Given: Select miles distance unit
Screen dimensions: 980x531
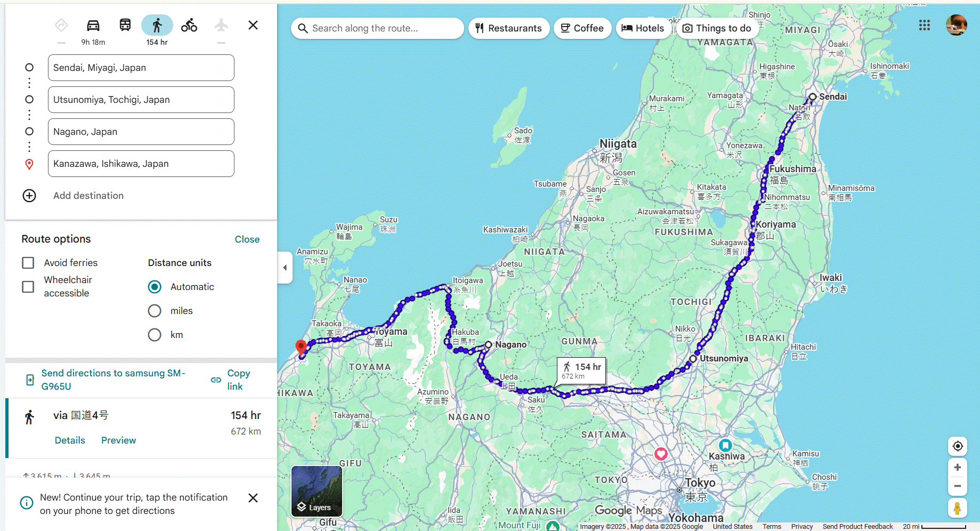Looking at the screenshot, I should pyautogui.click(x=155, y=311).
